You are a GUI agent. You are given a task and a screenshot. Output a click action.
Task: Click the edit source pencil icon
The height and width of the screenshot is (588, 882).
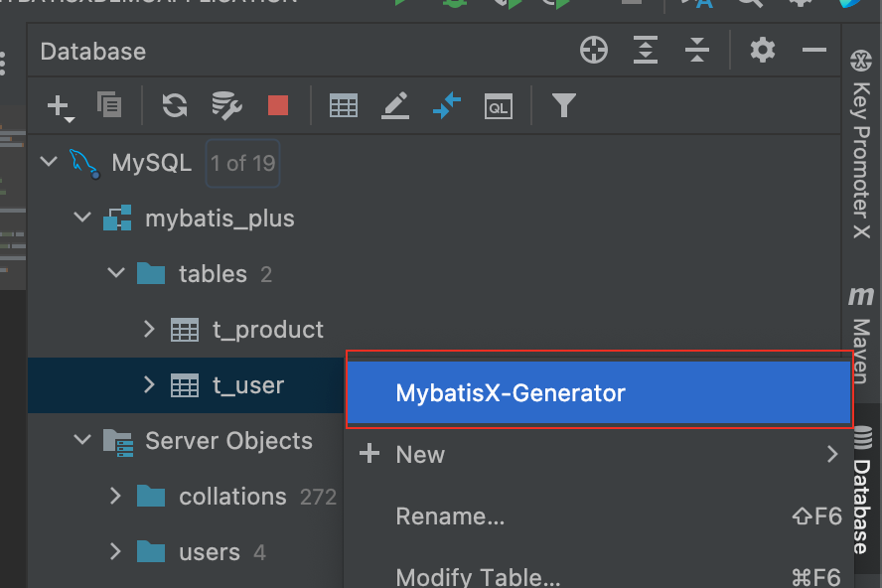[395, 104]
